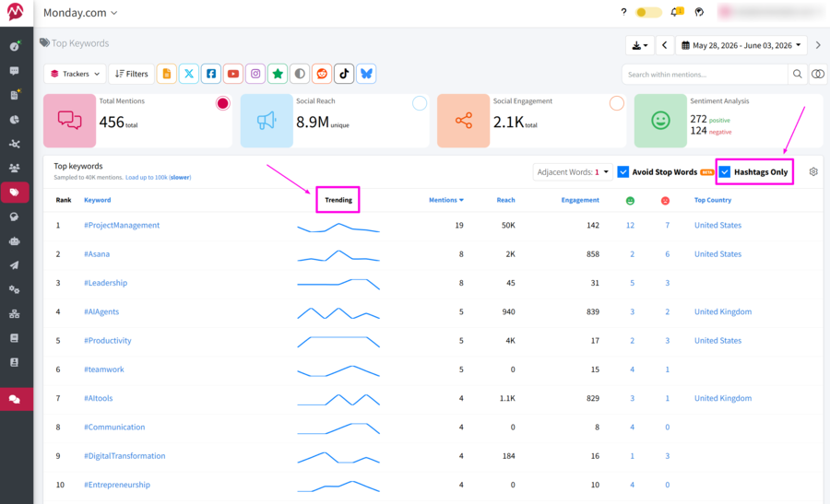
Task: Open the people/audience sidebar icon
Action: [x=15, y=169]
